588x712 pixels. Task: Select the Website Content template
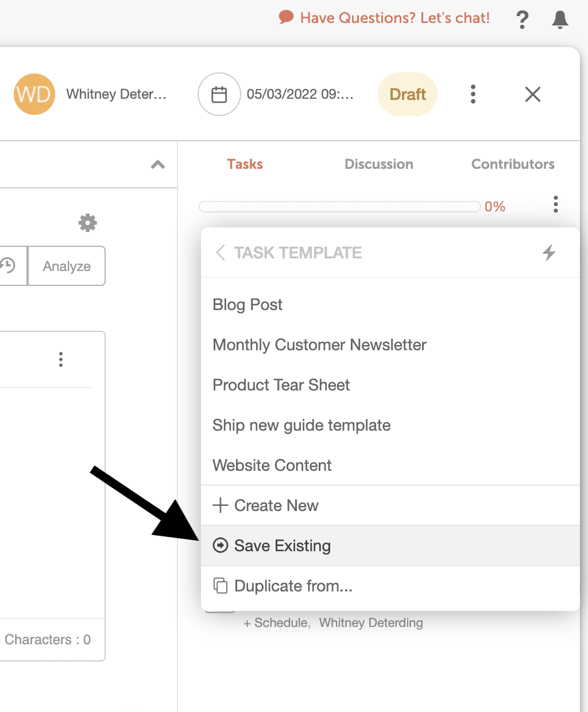coord(390,465)
